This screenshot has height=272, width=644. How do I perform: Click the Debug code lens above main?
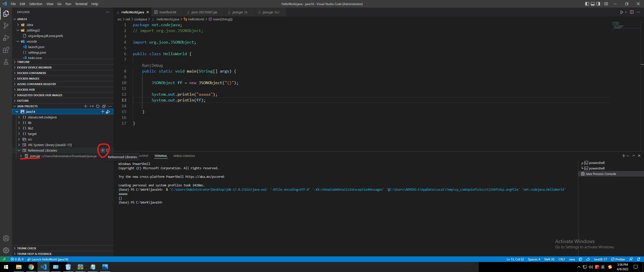tap(157, 65)
